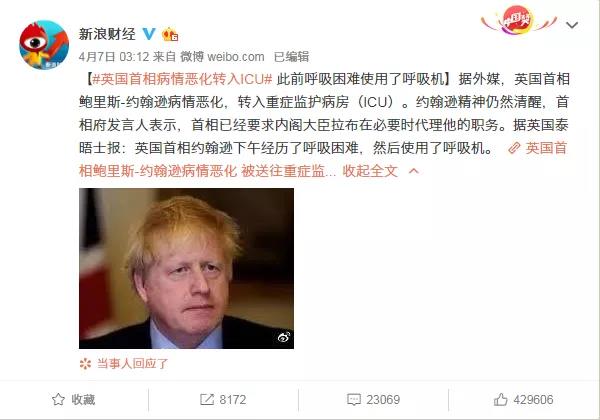The image size is (600, 420).
Task: Click the 4月7日 03:12 timestamp
Action: (114, 57)
